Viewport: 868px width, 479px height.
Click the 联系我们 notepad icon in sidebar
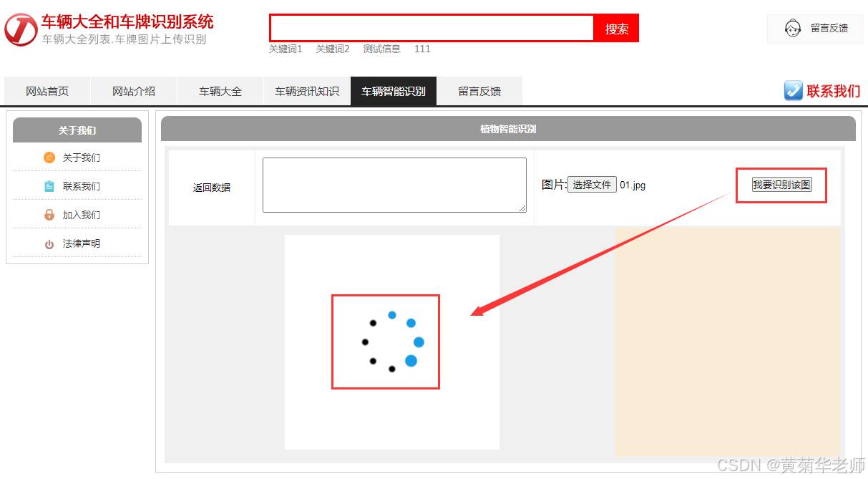click(x=49, y=186)
